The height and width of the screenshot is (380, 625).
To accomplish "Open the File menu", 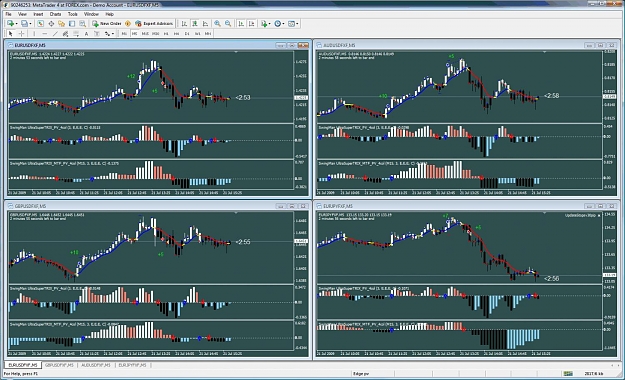I will [8, 14].
